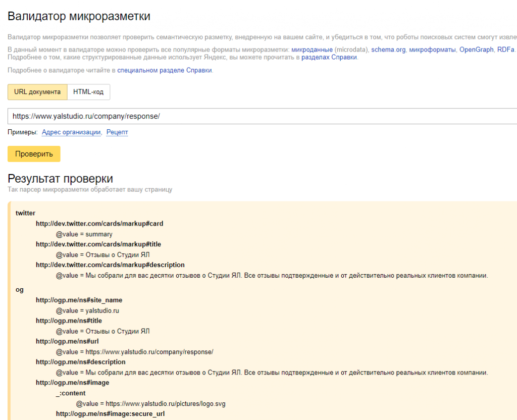Select the logo.svg image value line
This screenshot has height=420, width=517.
coord(150,403)
